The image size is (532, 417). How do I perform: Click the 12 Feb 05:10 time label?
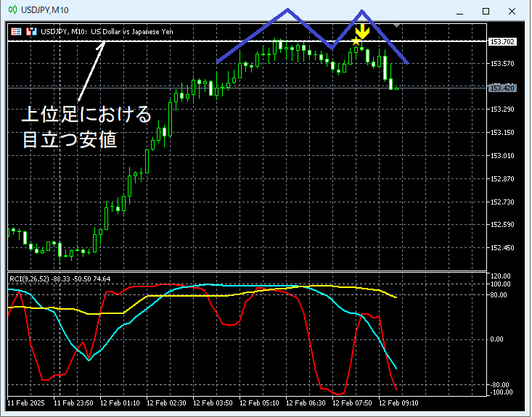pos(260,403)
